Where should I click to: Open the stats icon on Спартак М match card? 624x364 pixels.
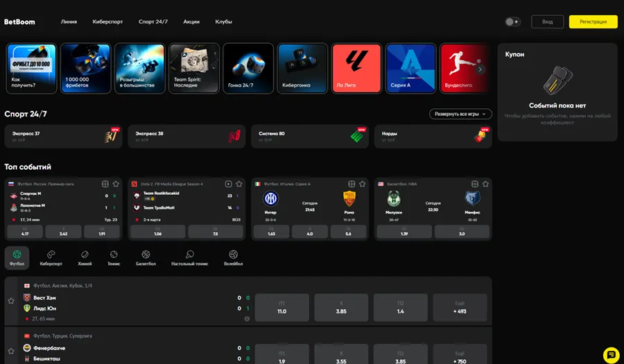[105, 184]
